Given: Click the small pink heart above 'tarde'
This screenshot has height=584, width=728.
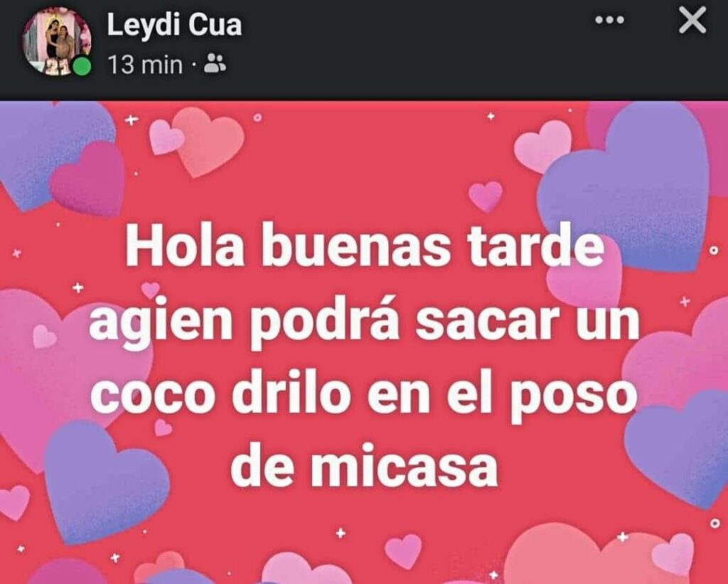Looking at the screenshot, I should point(486,196).
